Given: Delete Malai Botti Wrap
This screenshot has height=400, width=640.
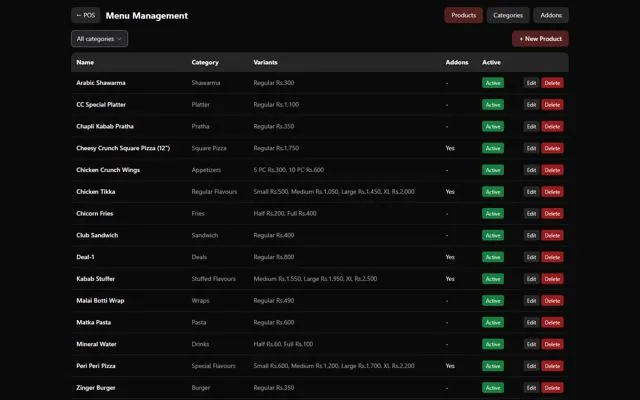Looking at the screenshot, I should pyautogui.click(x=552, y=301).
